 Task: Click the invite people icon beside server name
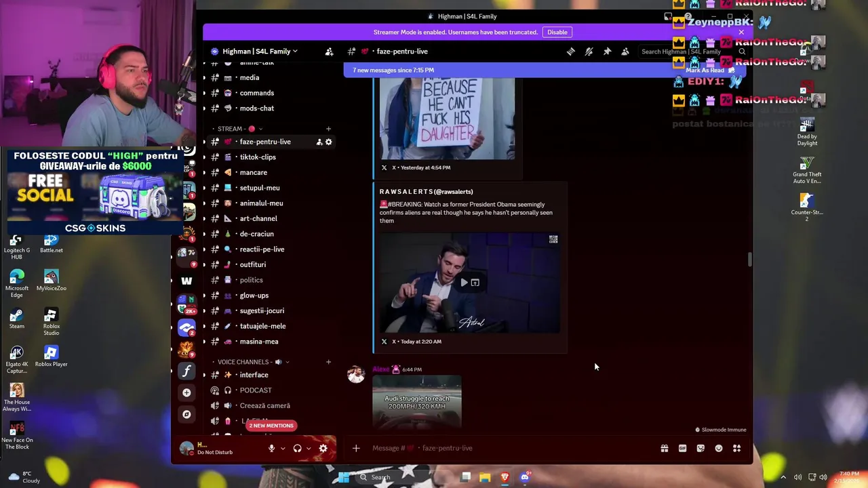pos(329,52)
